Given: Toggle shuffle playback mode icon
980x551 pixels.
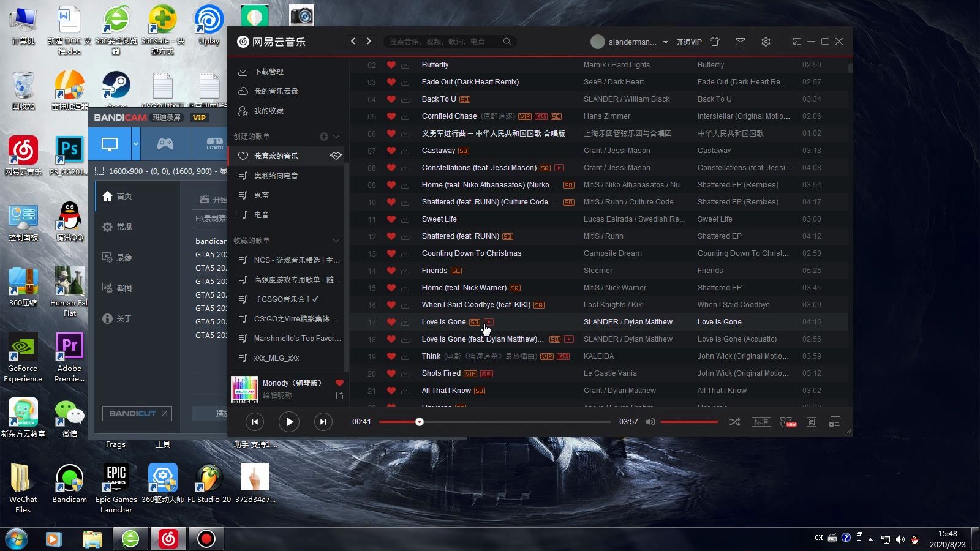Looking at the screenshot, I should [x=734, y=422].
